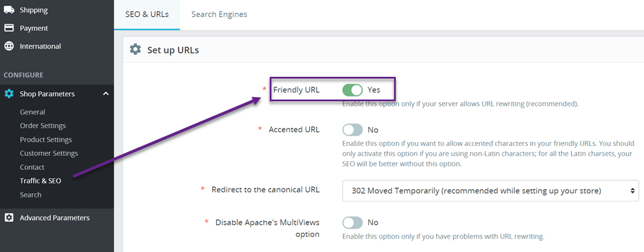Open the Redirect to canonical URL dropdown

tap(491, 190)
